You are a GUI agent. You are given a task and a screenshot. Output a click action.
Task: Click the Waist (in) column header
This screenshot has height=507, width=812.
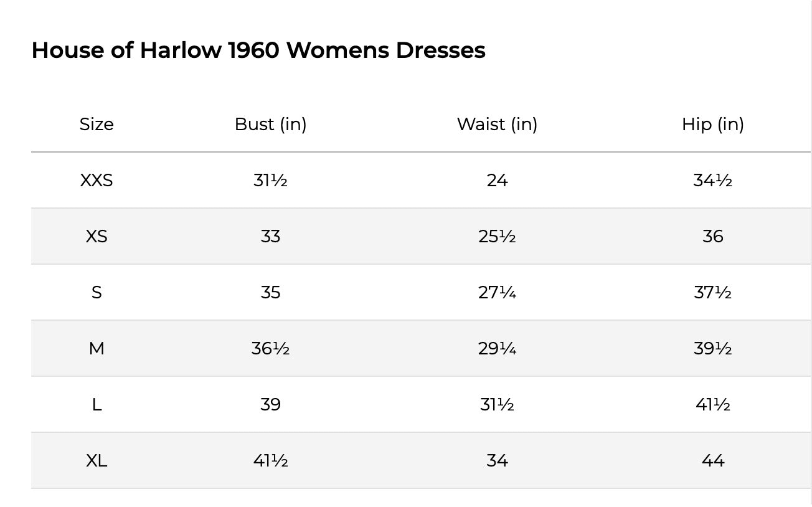[x=497, y=125]
